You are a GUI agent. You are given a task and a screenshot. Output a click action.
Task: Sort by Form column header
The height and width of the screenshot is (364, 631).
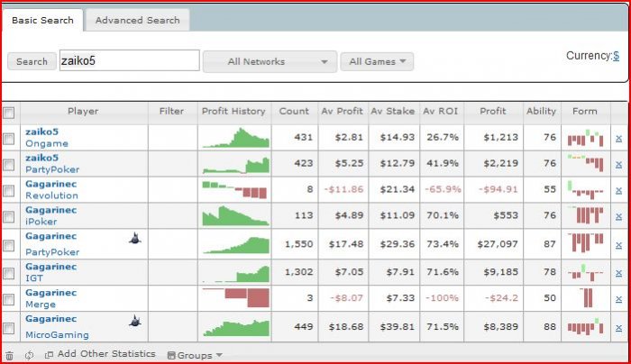(585, 112)
